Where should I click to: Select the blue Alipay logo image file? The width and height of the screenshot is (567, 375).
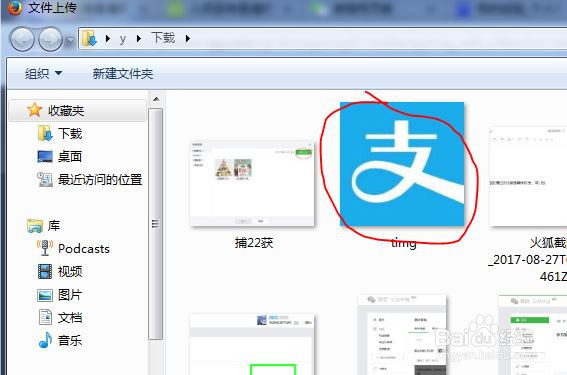coord(402,164)
